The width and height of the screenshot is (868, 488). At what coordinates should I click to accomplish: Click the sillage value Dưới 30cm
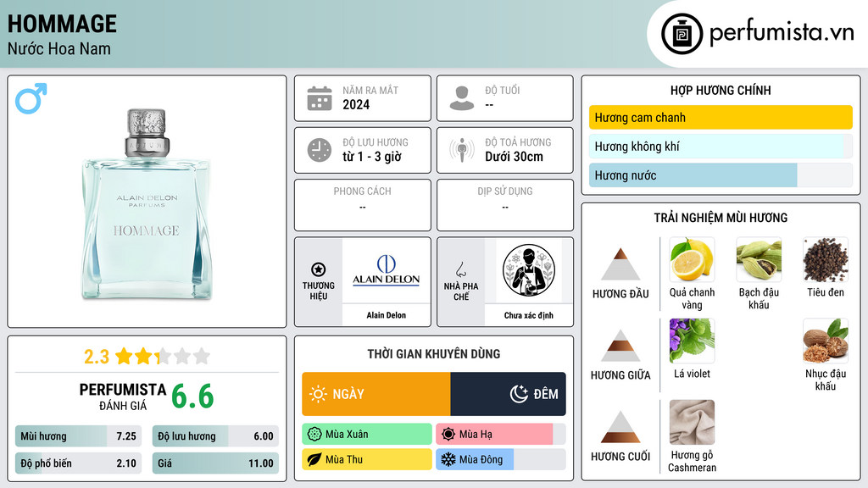coord(515,157)
